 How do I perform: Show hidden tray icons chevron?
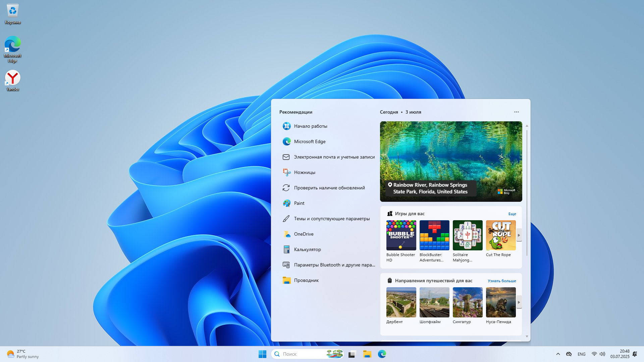558,354
